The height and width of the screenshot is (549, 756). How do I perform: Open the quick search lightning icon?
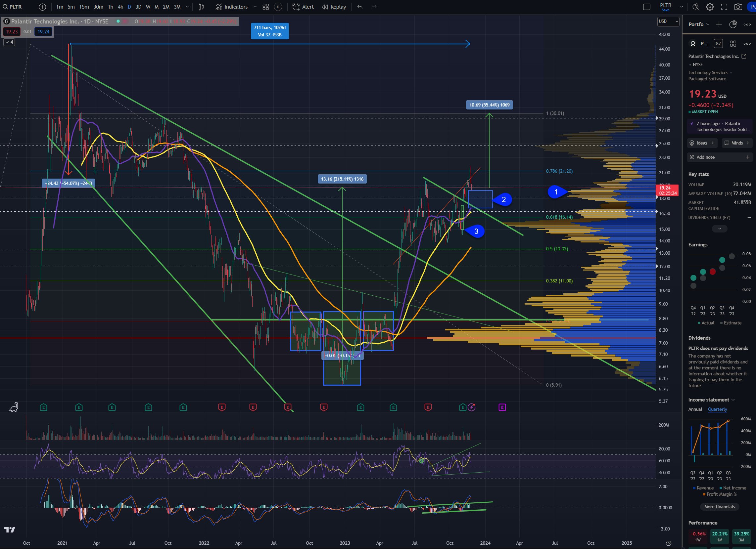(x=695, y=7)
